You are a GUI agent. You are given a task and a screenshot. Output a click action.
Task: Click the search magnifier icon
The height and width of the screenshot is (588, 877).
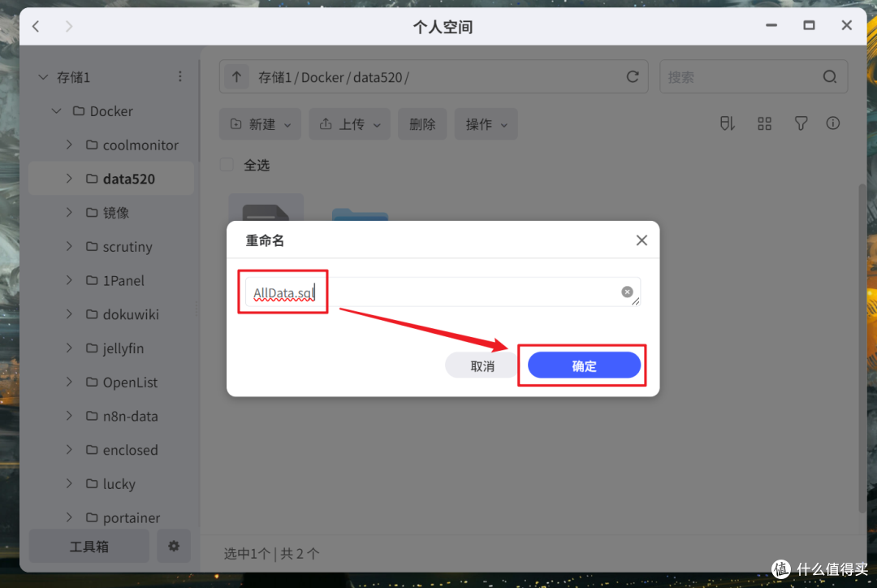830,76
